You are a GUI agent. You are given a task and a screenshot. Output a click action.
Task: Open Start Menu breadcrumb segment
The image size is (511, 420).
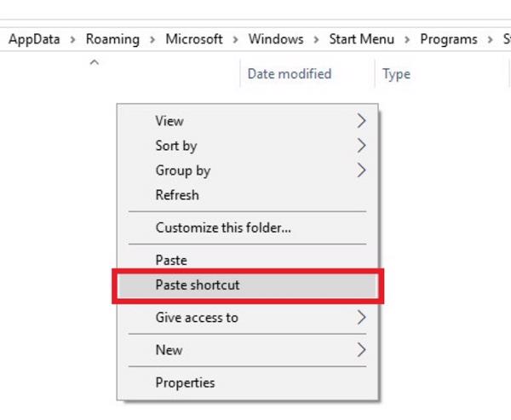click(362, 39)
